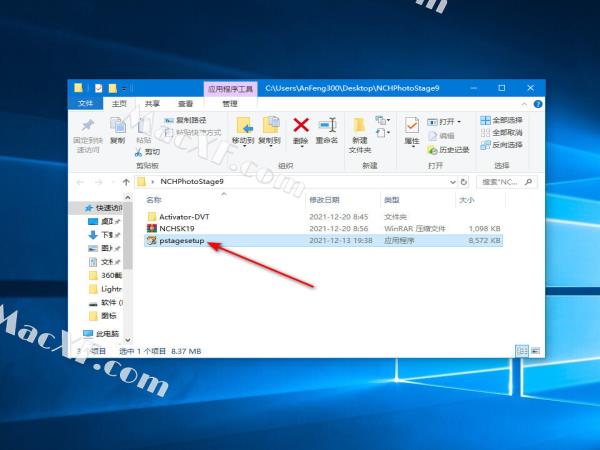This screenshot has height=450, width=600.
Task: Click Invert selection (反向选择)
Action: pyautogui.click(x=501, y=145)
